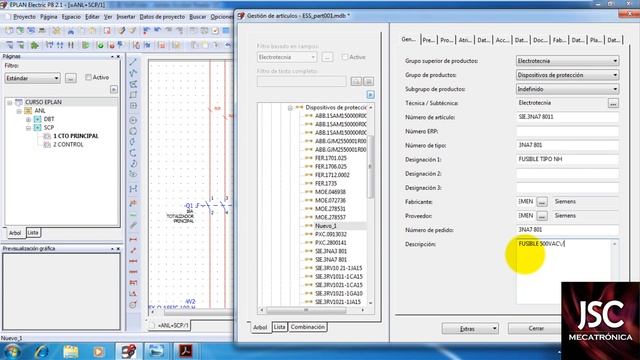This screenshot has width=640, height=360.
Task: Select page 1 CTO PRINCIPAL in tree
Action: click(x=76, y=136)
